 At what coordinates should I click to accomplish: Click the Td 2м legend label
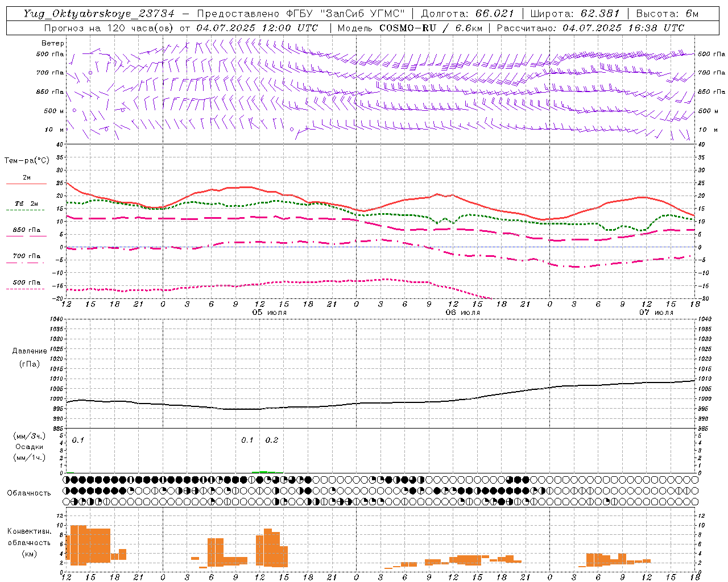27,203
